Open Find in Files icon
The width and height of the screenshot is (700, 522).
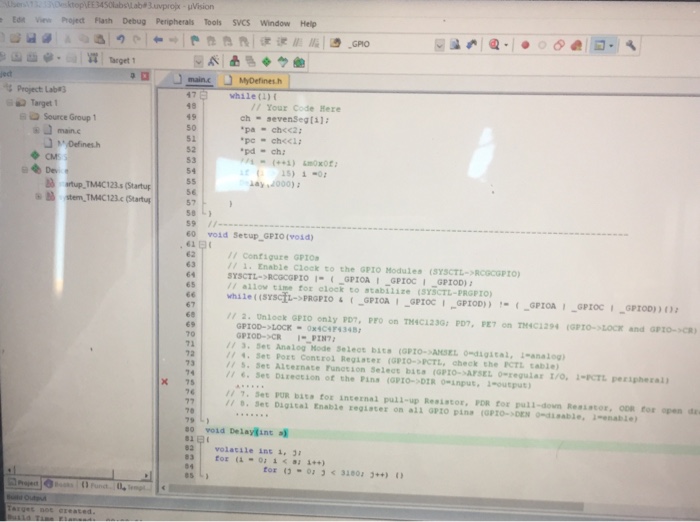335,43
